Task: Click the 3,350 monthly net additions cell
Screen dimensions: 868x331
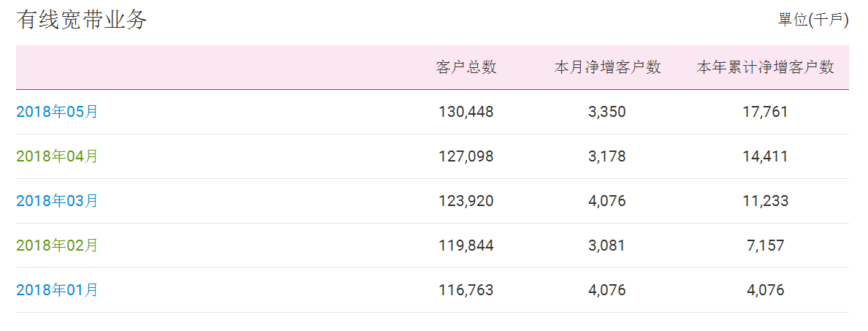Action: [x=607, y=112]
